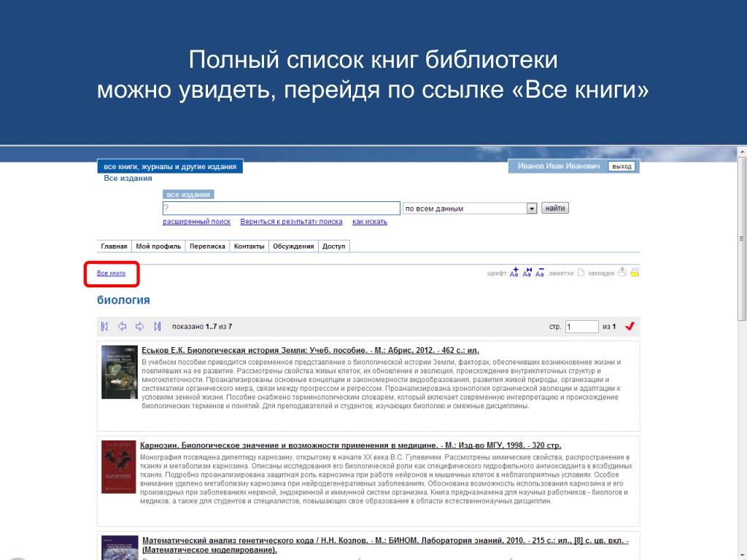Image resolution: width=747 pixels, height=560 pixels.
Task: Click the 'выход' logout button
Action: pos(622,166)
